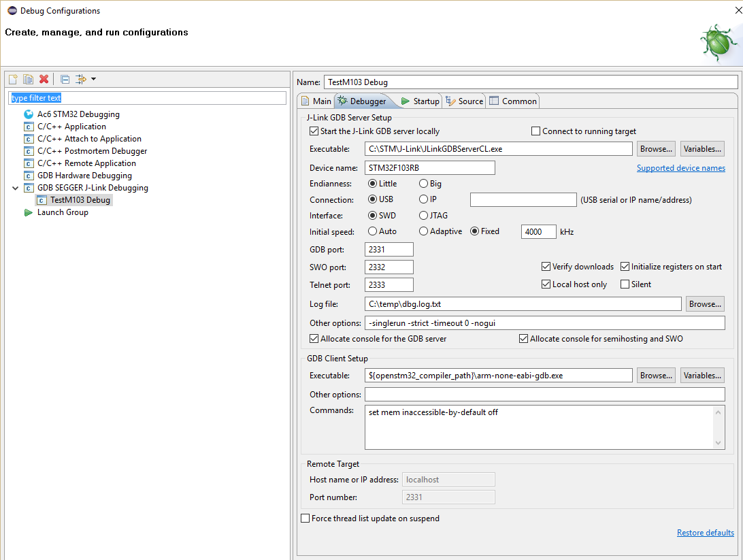
Task: Click the Restore defaults link
Action: tap(705, 533)
